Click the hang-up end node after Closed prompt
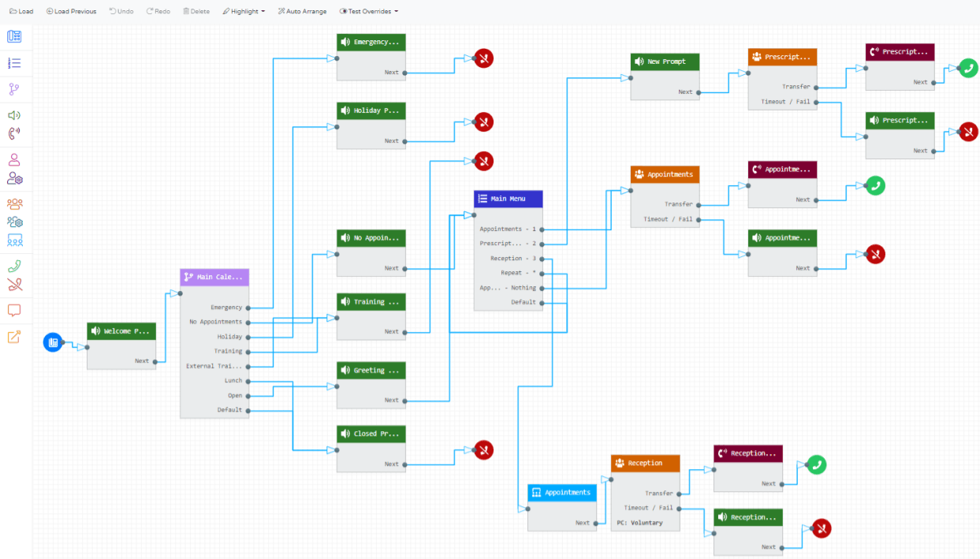 (x=484, y=449)
